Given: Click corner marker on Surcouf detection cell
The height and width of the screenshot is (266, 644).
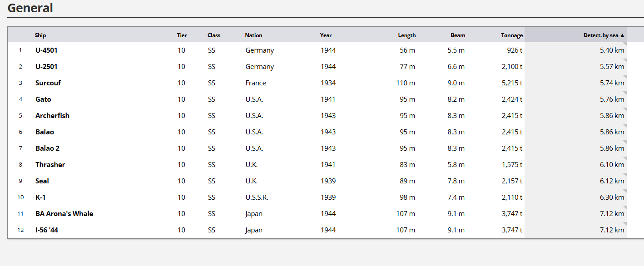Looking at the screenshot, I should [625, 77].
